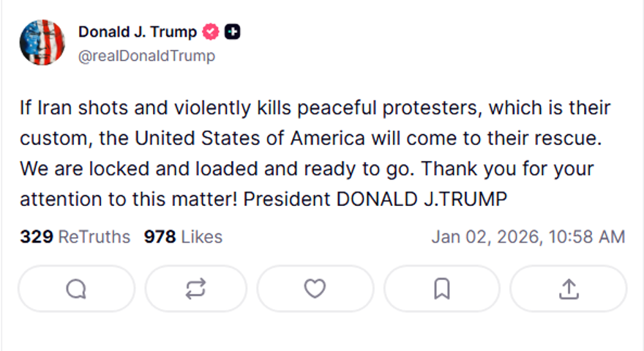The height and width of the screenshot is (351, 644).
Task: Click the reply speech bubble icon
Action: (76, 289)
